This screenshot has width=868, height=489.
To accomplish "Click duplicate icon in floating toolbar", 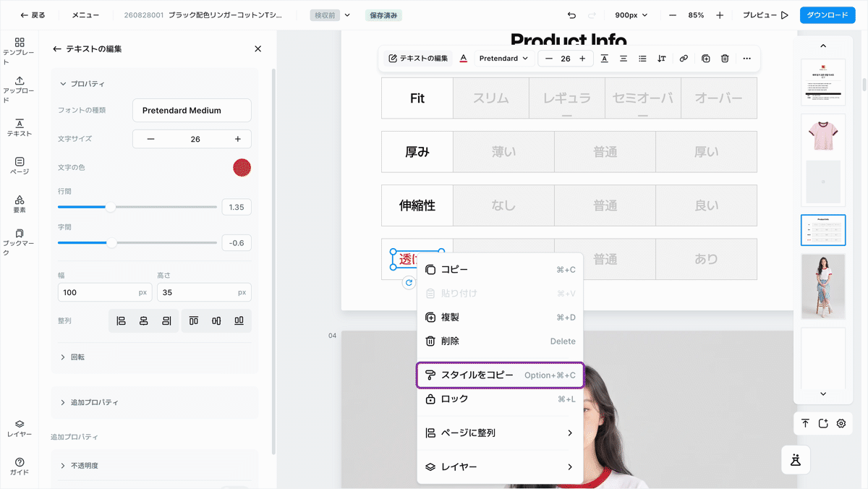I will (x=706, y=59).
